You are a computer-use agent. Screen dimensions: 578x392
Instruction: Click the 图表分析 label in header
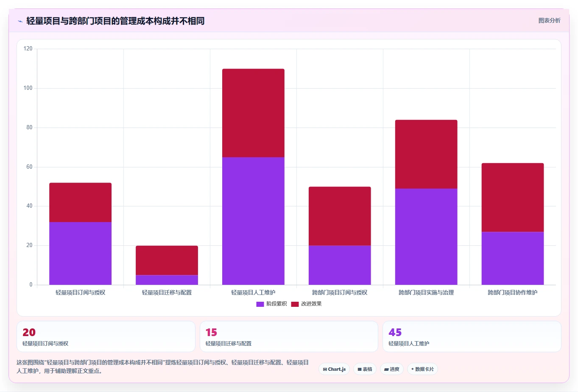point(549,20)
